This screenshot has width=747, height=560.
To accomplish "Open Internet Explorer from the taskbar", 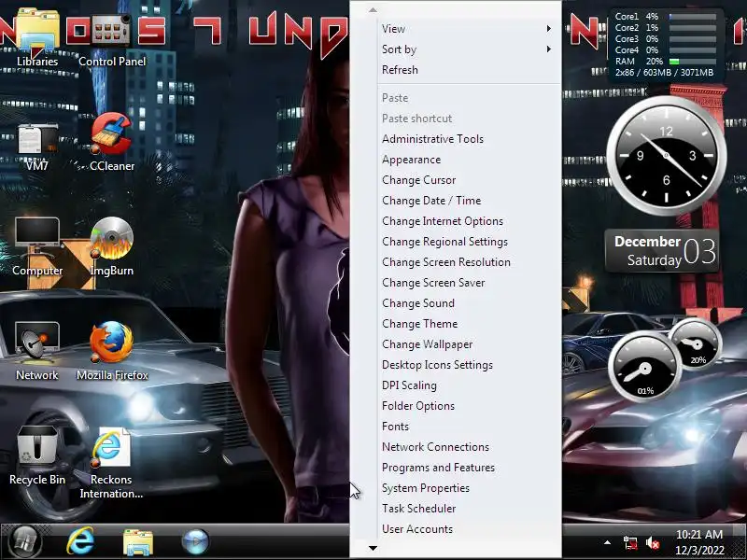I will pyautogui.click(x=80, y=542).
